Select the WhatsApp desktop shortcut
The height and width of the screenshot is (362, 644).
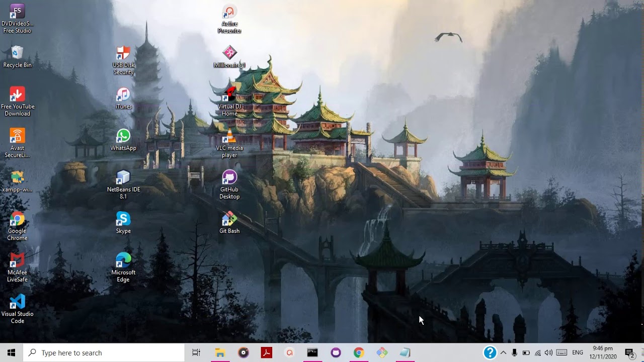point(123,140)
